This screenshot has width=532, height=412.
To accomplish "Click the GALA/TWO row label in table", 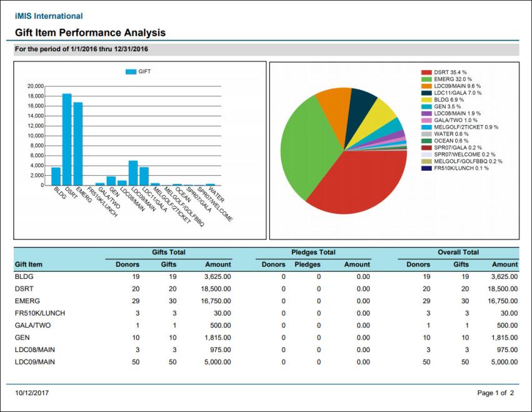I will click(33, 326).
